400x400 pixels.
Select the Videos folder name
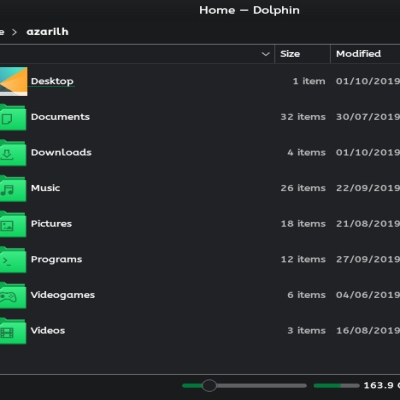48,331
